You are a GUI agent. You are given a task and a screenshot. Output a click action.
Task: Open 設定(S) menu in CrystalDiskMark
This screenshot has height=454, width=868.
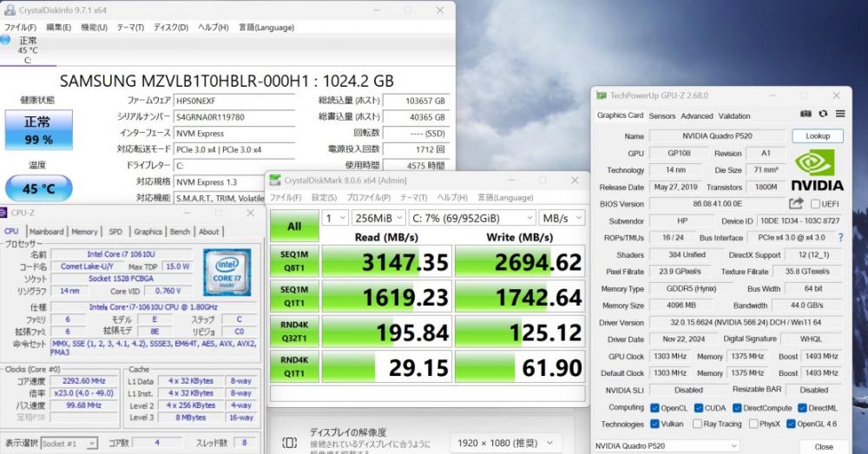coord(324,198)
